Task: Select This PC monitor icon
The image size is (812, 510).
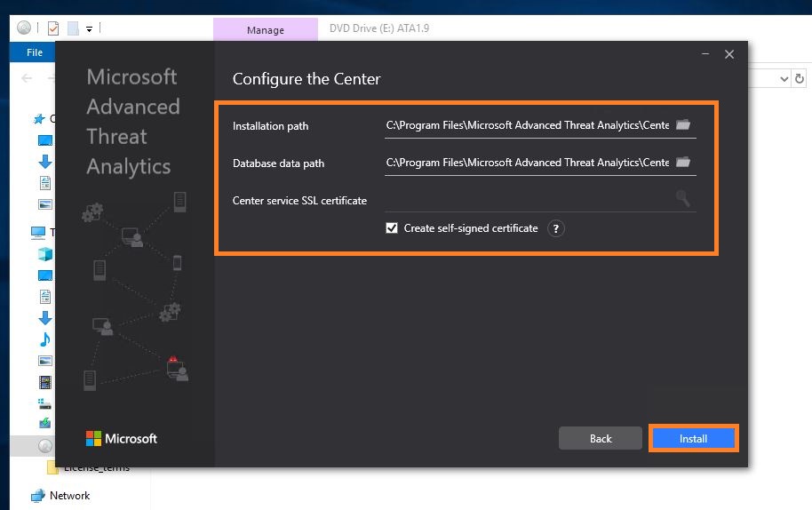Action: pos(38,233)
